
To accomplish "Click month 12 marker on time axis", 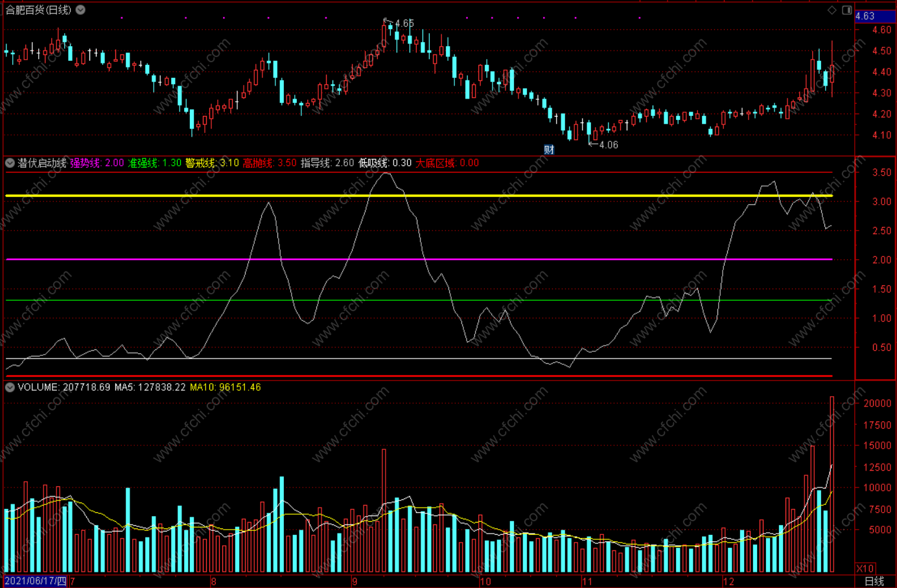I will (729, 582).
